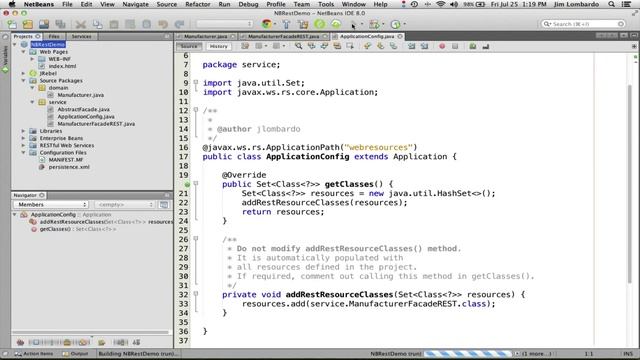Viewport: 640px width, 360px height.
Task: Toggle the Comment editor toolbar button
Action: [473, 46]
